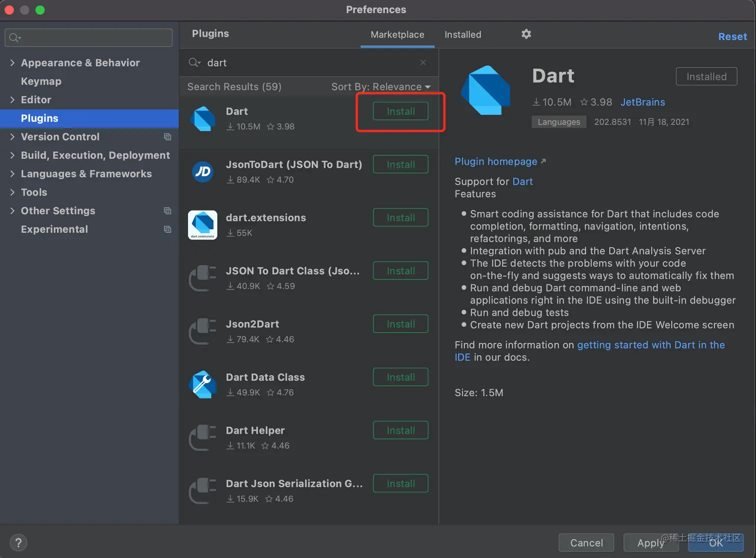Image resolution: width=756 pixels, height=558 pixels.
Task: Switch to the Marketplace tab
Action: [x=397, y=34]
